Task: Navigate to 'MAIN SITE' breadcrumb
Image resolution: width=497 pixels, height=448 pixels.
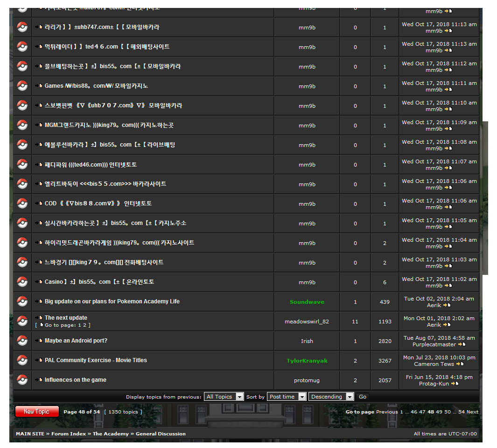Action: (x=30, y=434)
